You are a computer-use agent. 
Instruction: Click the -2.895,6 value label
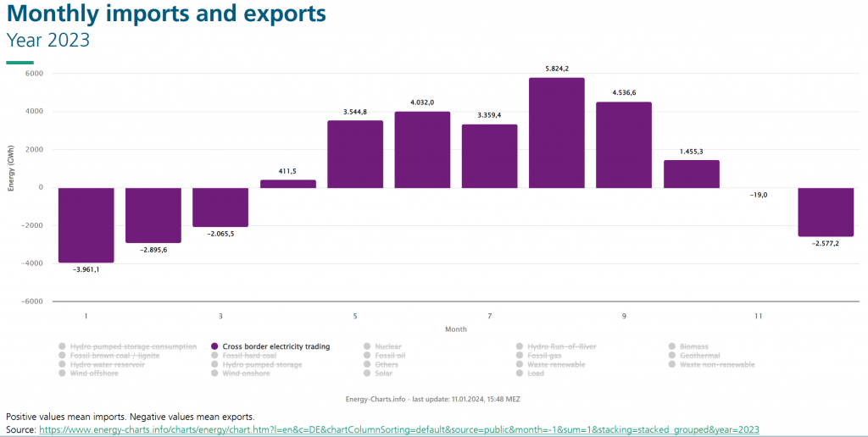click(153, 250)
